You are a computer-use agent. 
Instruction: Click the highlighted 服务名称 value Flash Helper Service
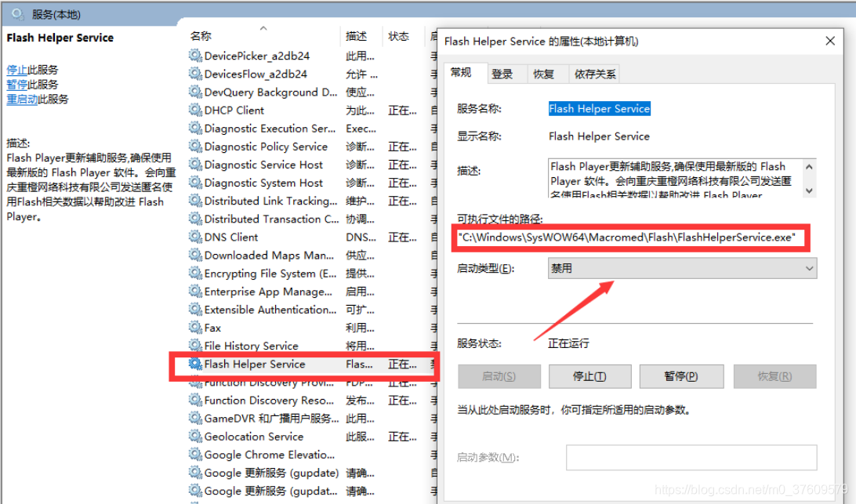599,109
